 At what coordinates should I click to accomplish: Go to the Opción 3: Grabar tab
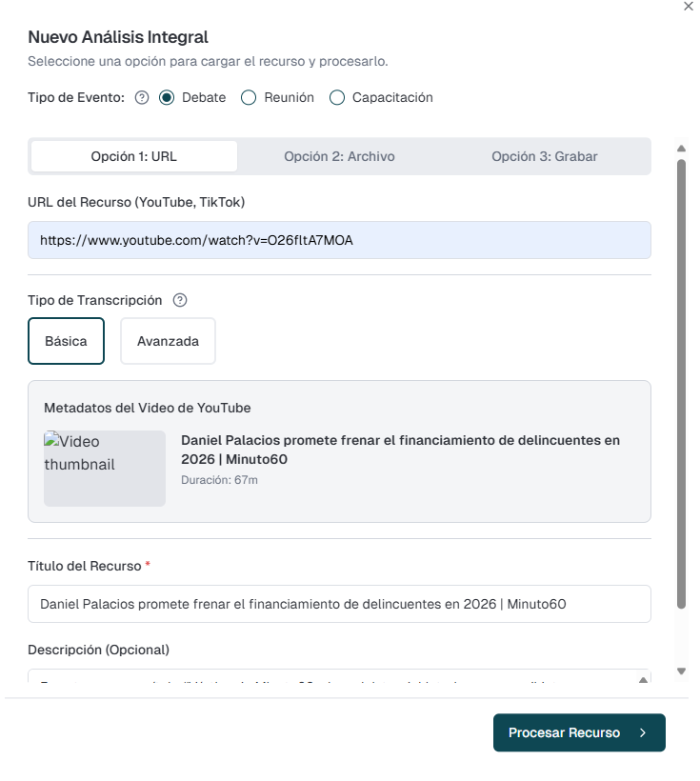[x=545, y=156]
